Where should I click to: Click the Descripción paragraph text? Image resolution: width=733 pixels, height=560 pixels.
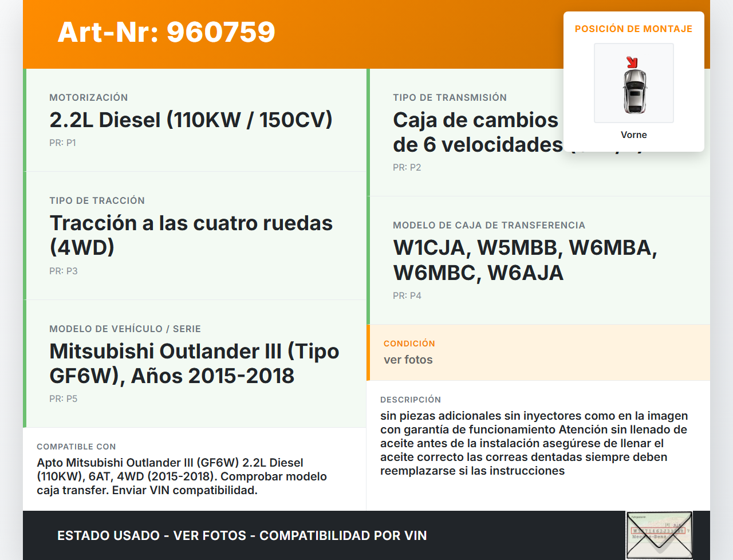click(x=534, y=443)
